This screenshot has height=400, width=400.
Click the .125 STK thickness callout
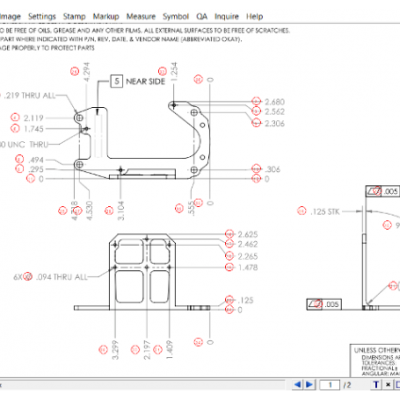(x=325, y=211)
